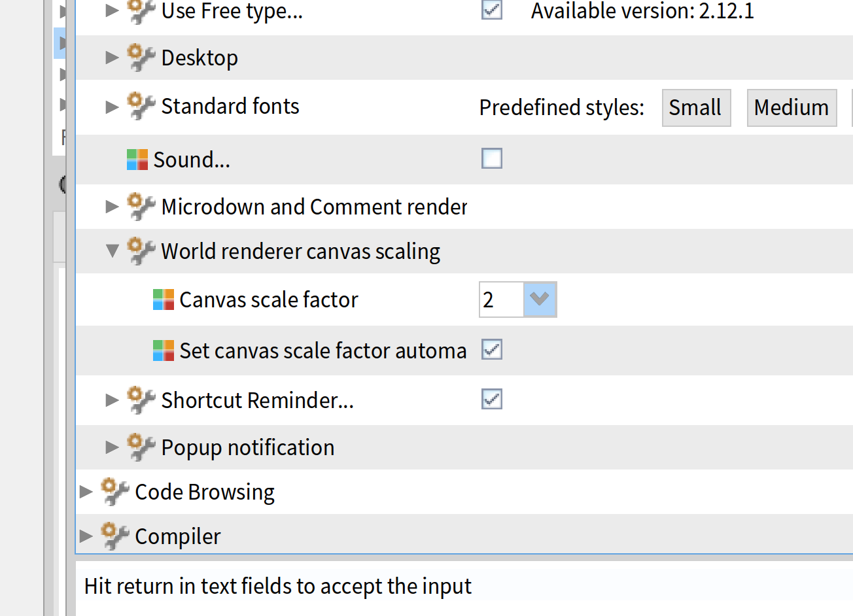The height and width of the screenshot is (616, 853).
Task: Expand the Popup notification settings group
Action: (113, 447)
